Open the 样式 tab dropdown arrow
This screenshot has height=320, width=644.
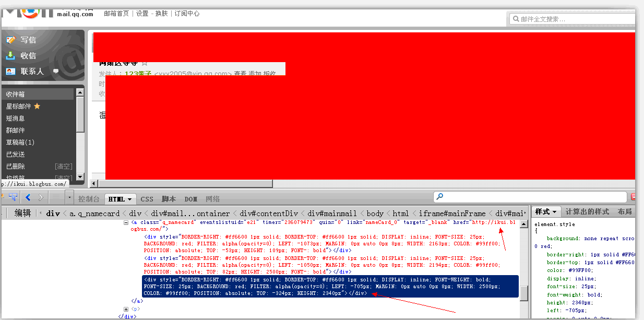(555, 212)
